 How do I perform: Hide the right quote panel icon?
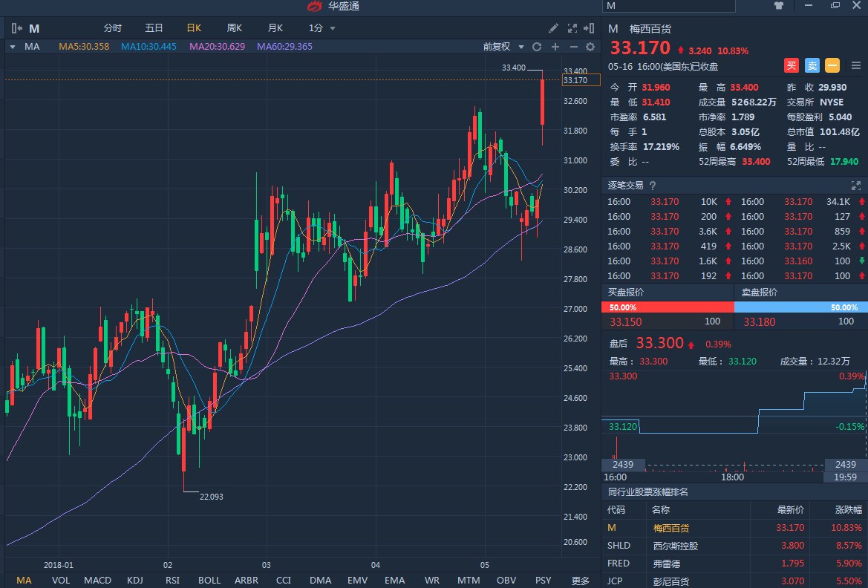tap(590, 28)
